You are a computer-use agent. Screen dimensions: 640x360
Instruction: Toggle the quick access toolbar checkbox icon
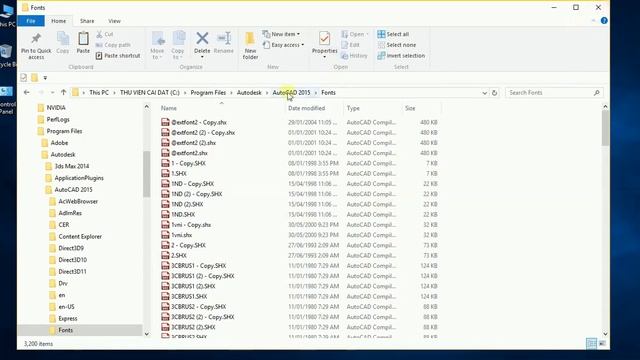tap(24, 78)
